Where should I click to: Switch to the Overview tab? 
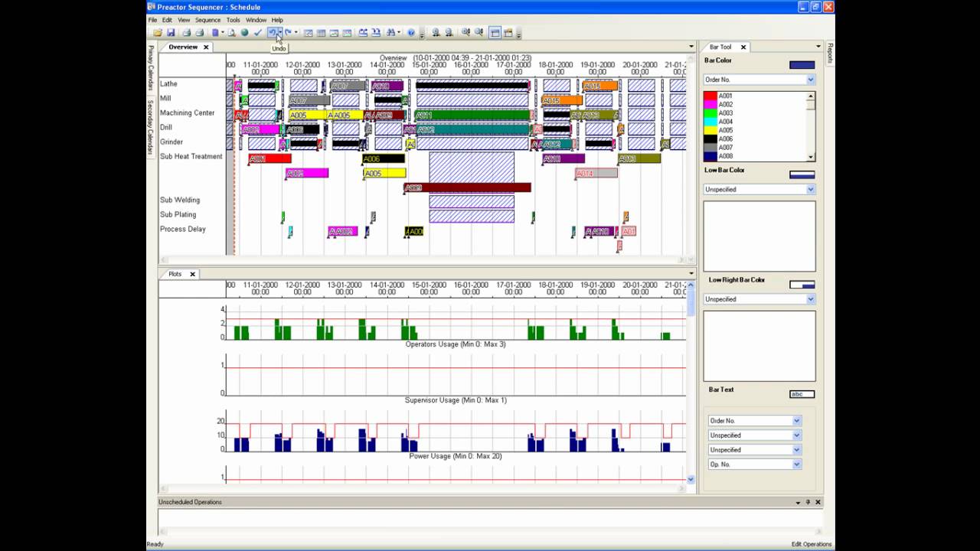pyautogui.click(x=183, y=47)
